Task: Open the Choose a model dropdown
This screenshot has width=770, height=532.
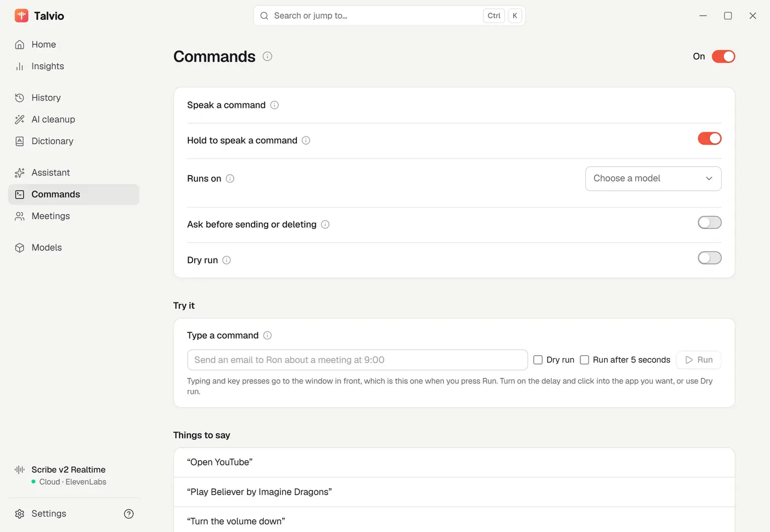Action: coord(653,178)
